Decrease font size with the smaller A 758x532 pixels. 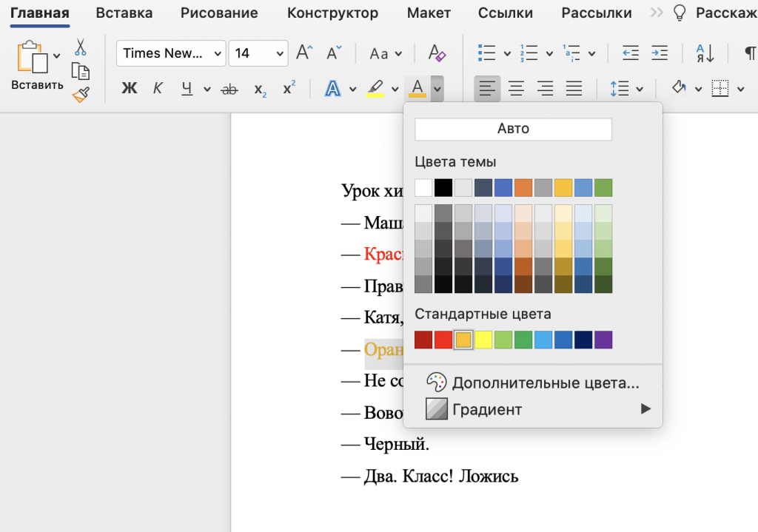334,53
